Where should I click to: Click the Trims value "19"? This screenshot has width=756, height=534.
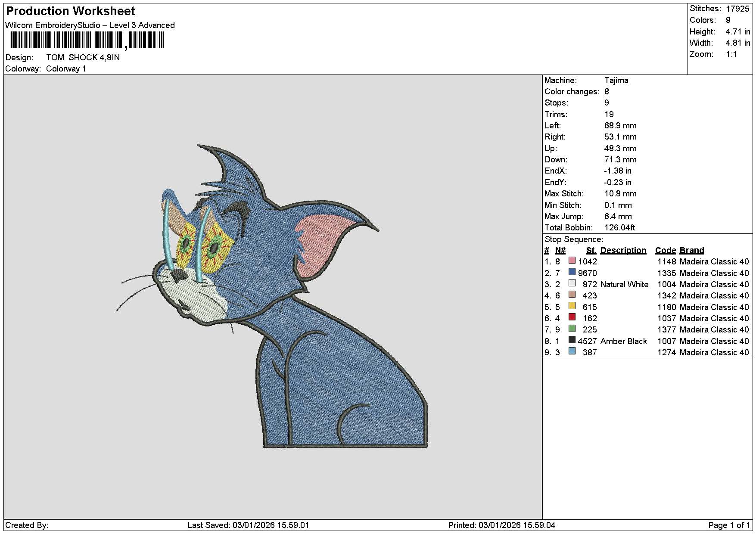609,115
